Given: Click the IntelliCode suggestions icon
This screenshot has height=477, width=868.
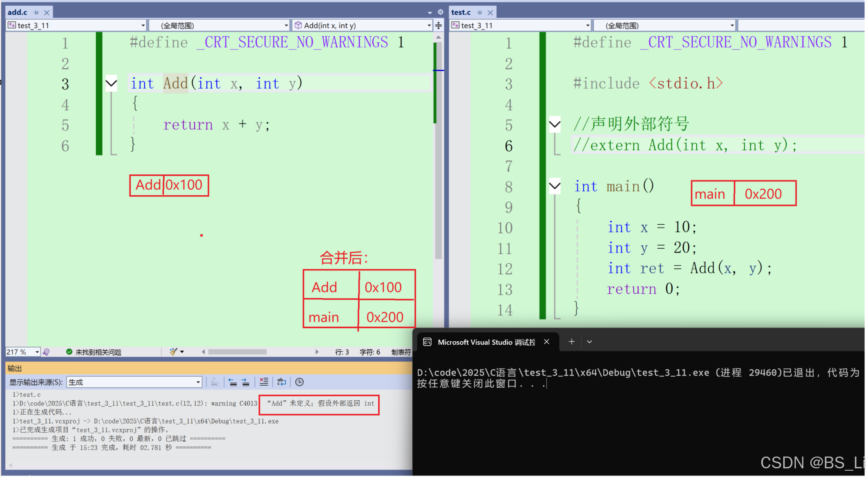Looking at the screenshot, I should [x=46, y=352].
